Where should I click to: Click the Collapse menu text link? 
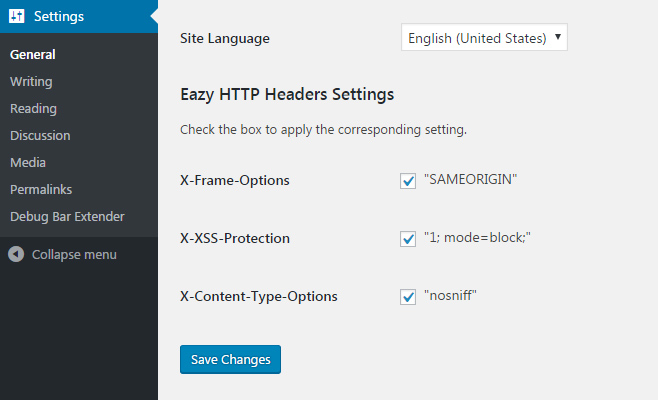tap(74, 254)
